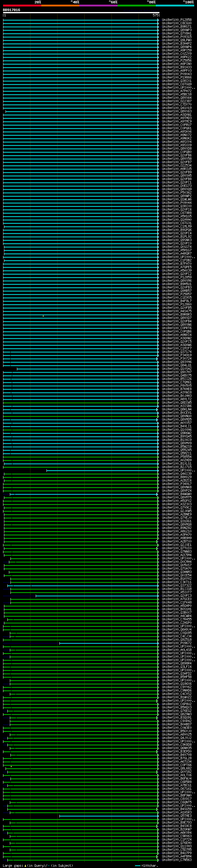
Task: Select the UniRef100_C0PRU7 hit label
Action: 177,125
